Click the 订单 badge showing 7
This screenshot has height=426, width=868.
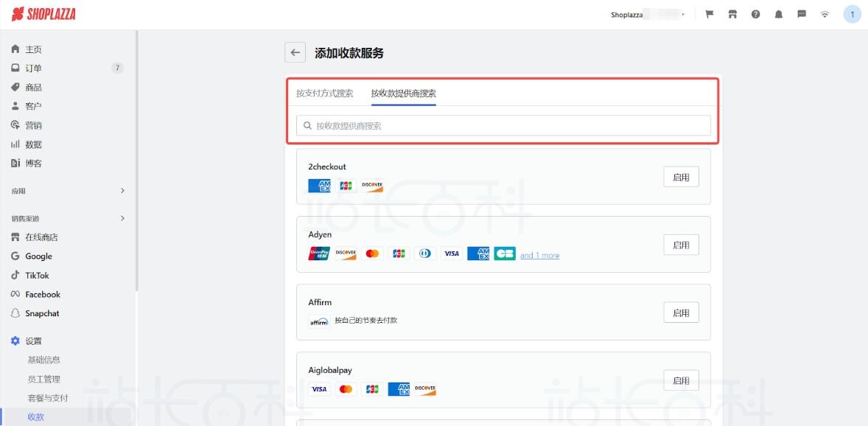pyautogui.click(x=117, y=68)
